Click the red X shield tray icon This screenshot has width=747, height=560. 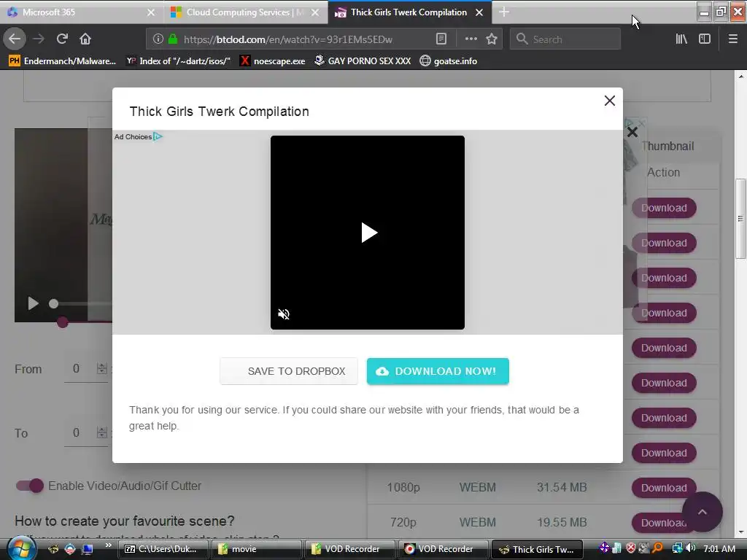631,548
